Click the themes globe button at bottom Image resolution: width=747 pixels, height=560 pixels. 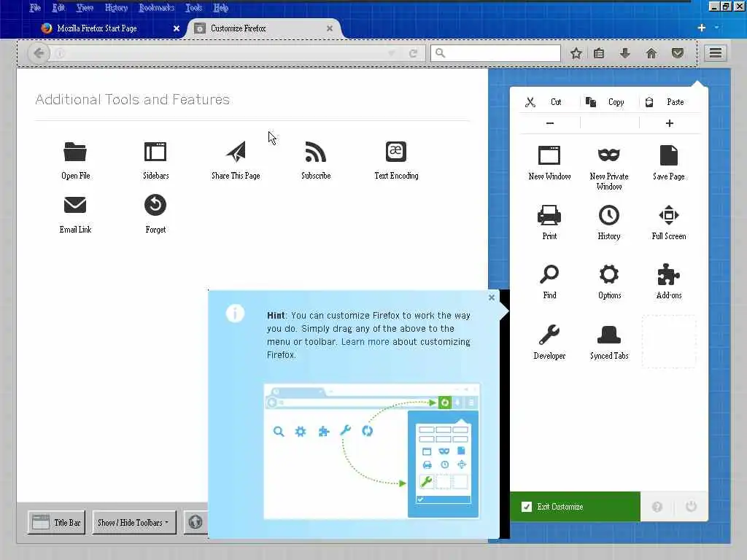click(x=196, y=522)
